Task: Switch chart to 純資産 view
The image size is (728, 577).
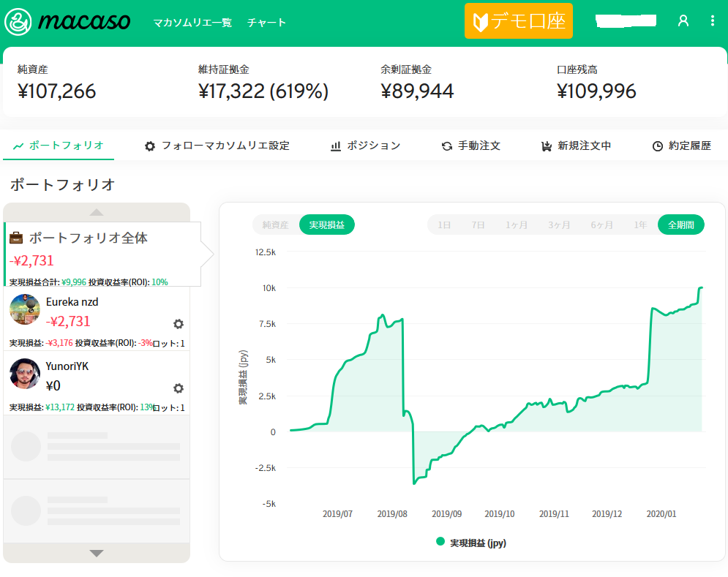Action: point(276,225)
